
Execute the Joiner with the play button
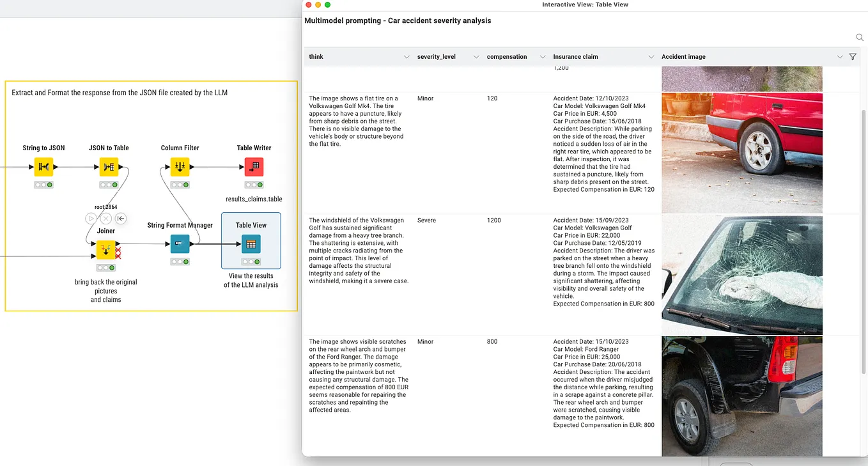point(90,218)
